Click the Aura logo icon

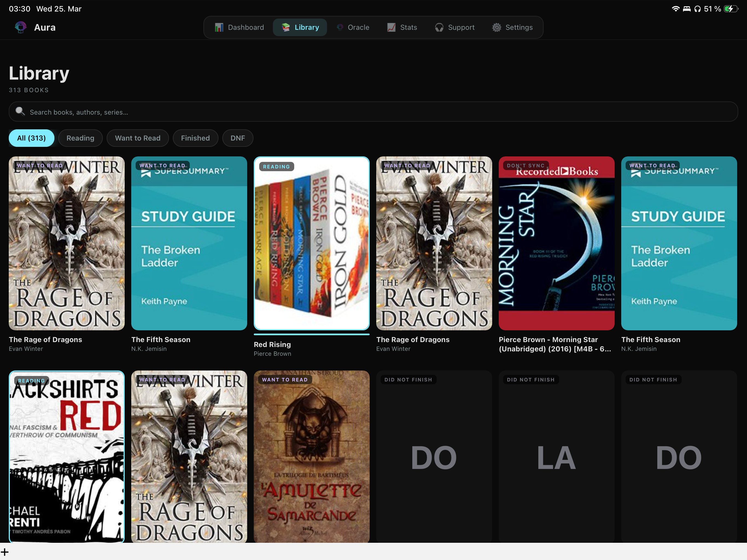pos(21,27)
